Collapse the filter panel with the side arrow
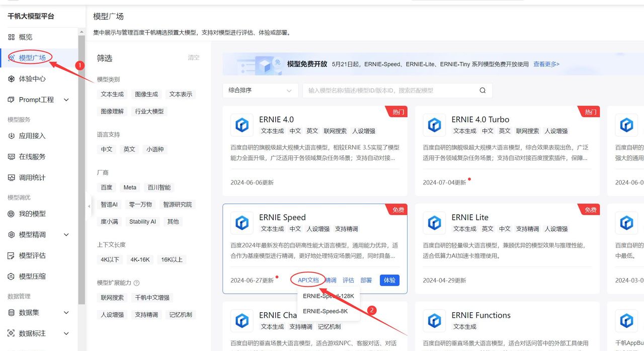Screen dimensions: 644x351 click(89, 206)
